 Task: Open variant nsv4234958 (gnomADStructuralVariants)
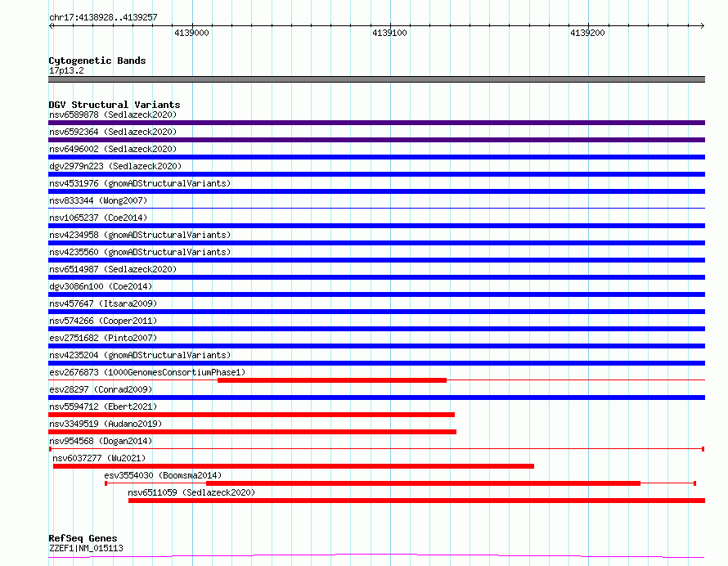coord(140,235)
